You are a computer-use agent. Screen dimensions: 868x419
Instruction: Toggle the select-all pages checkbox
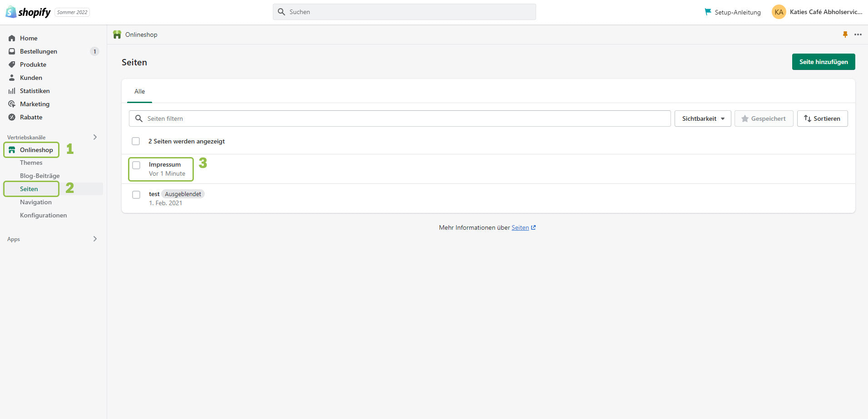pyautogui.click(x=136, y=141)
